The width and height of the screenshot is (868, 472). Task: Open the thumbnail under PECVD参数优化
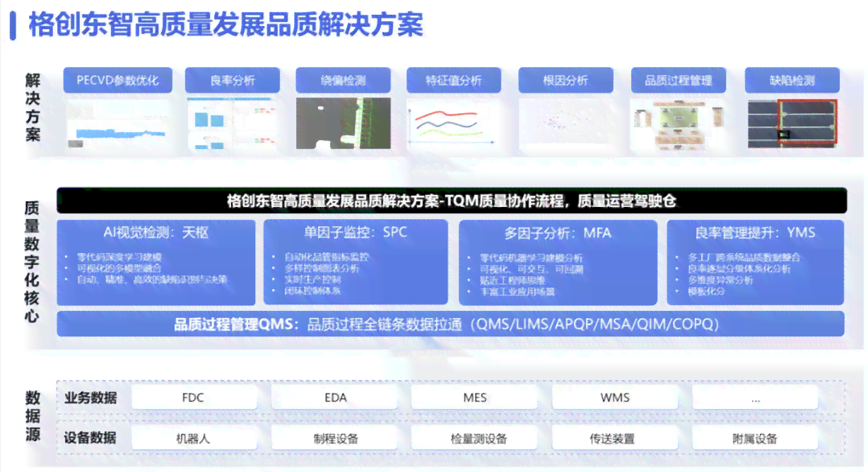point(117,124)
